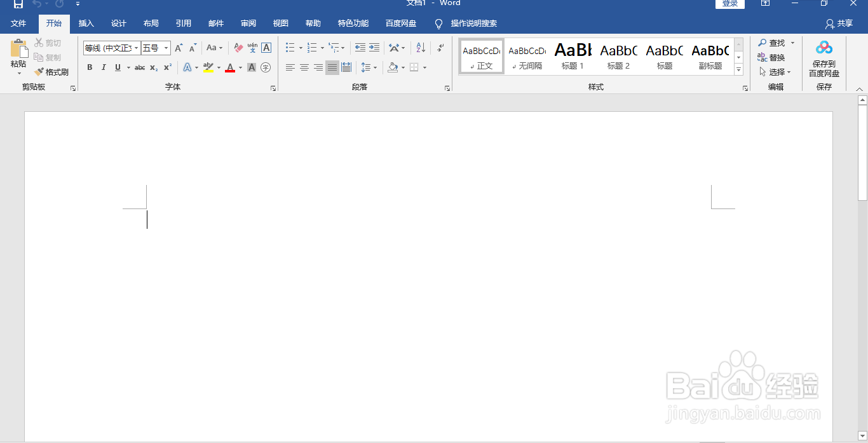868x443 pixels.
Task: Open the phonetic guide (wén) tool
Action: (252, 48)
